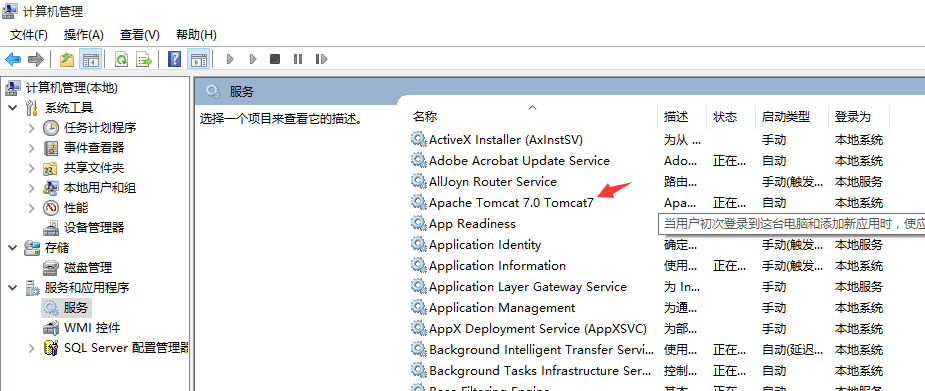The width and height of the screenshot is (925, 391).
Task: Click the 服务 header magnifier gear icon
Action: point(213,91)
